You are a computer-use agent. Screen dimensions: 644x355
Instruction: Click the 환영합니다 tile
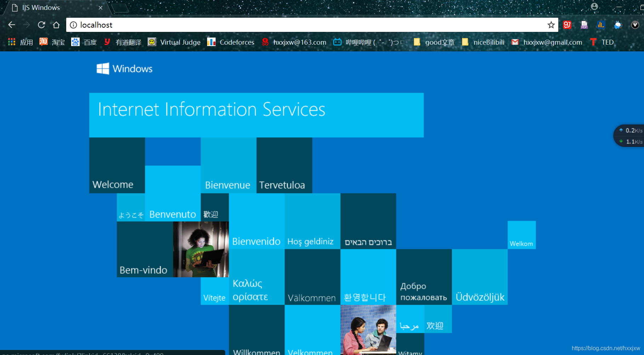click(x=368, y=277)
